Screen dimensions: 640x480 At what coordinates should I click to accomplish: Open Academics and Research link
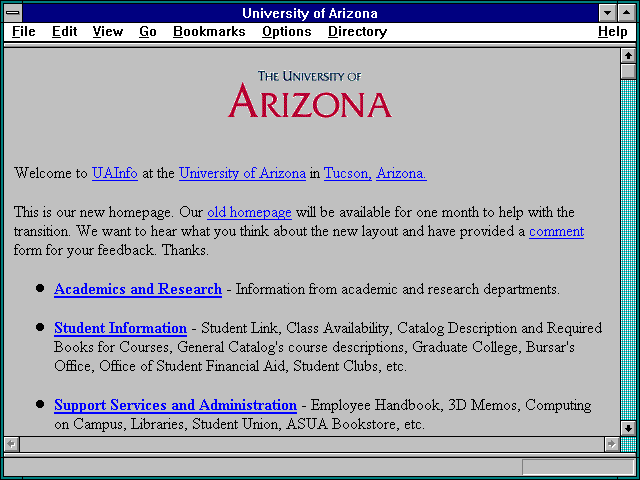tap(138, 289)
